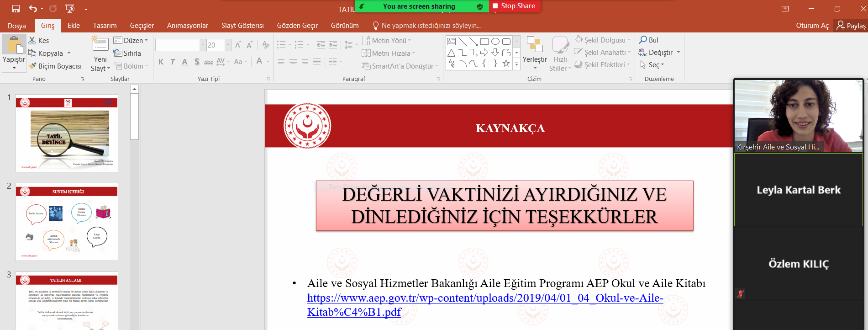Viewport: 868px width, 330px height.
Task: Select the Biçim Boyacısı format painter
Action: (55, 66)
